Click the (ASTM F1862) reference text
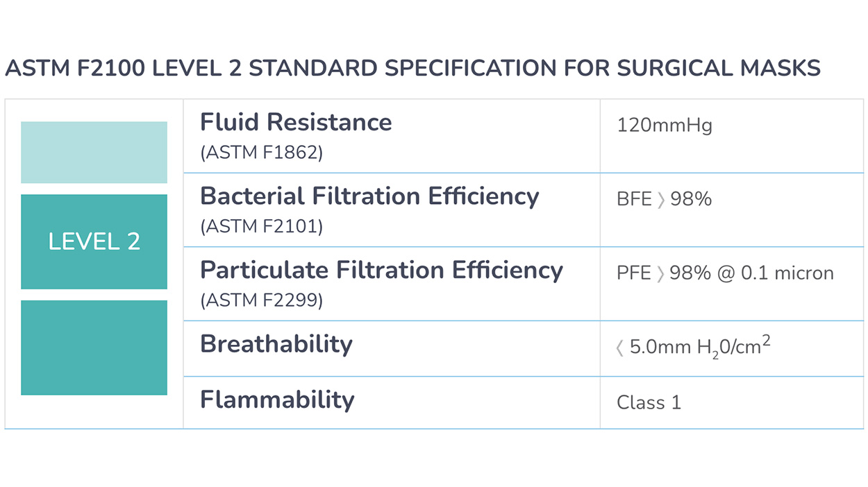This screenshot has width=868, height=487. click(261, 153)
